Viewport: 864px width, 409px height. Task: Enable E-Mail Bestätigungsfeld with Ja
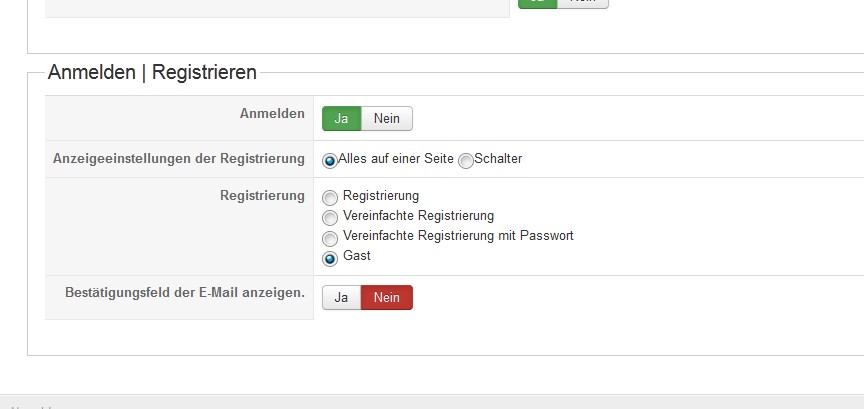(341, 298)
